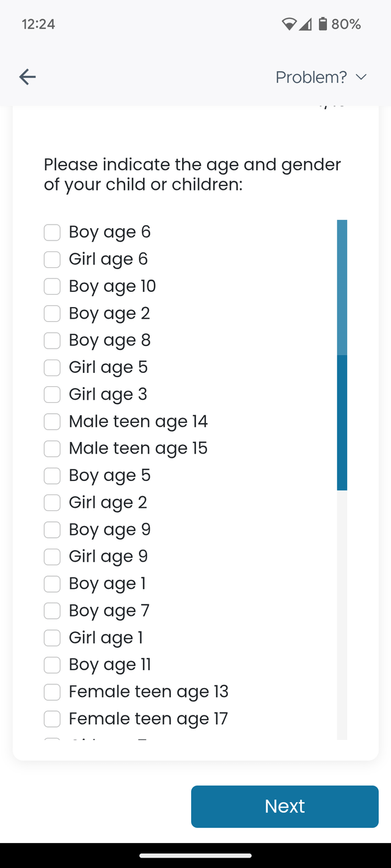
Task: Expand the Problem? dropdown
Action: pyautogui.click(x=321, y=77)
